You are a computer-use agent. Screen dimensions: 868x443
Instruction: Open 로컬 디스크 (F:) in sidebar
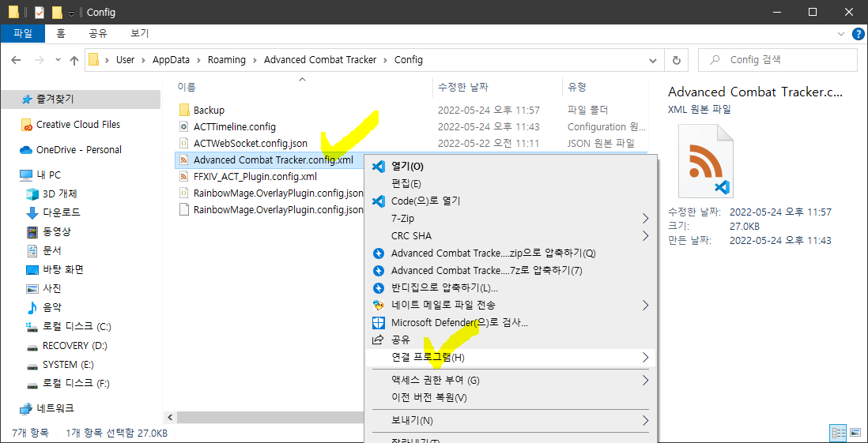coord(76,384)
